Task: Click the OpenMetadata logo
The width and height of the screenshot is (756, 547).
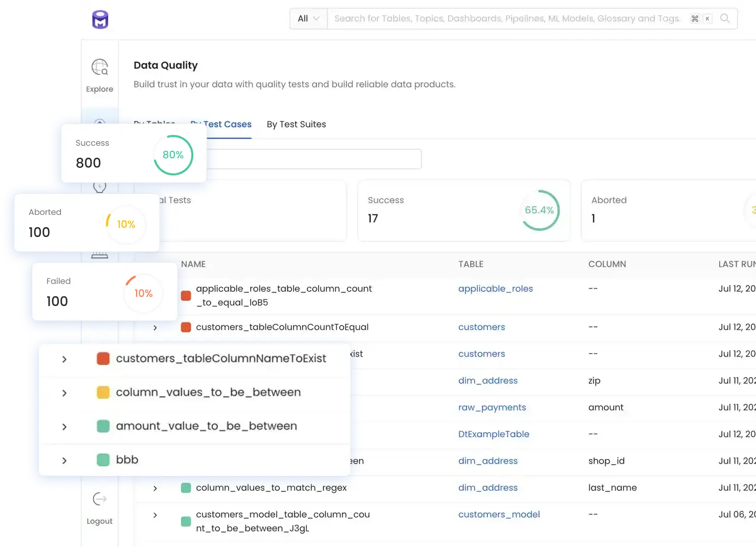Action: coord(100,18)
